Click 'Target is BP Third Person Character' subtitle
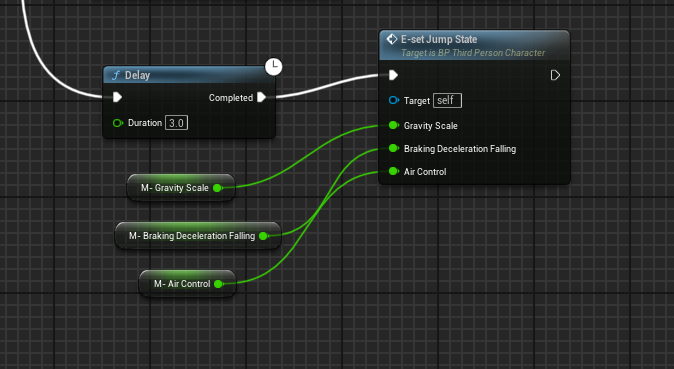The image size is (674, 369). (473, 53)
